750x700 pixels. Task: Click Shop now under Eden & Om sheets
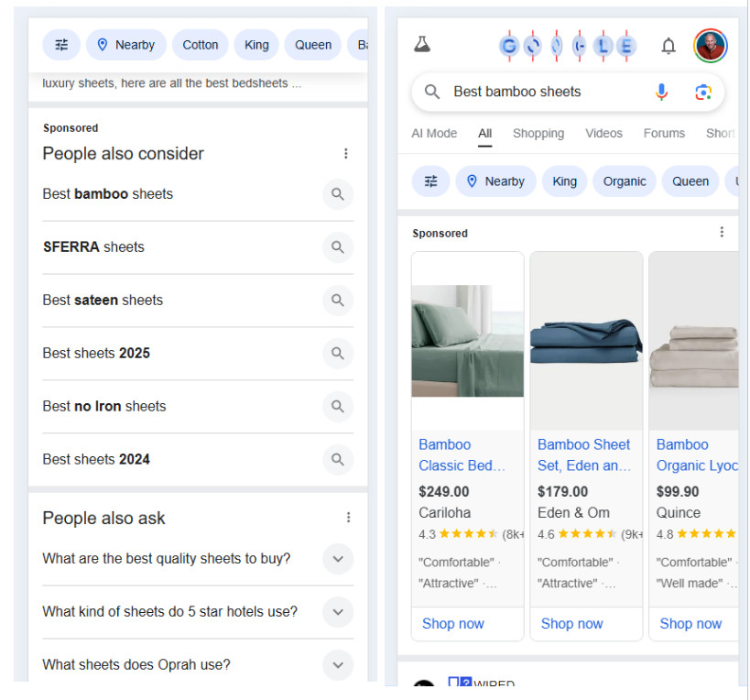(x=571, y=624)
